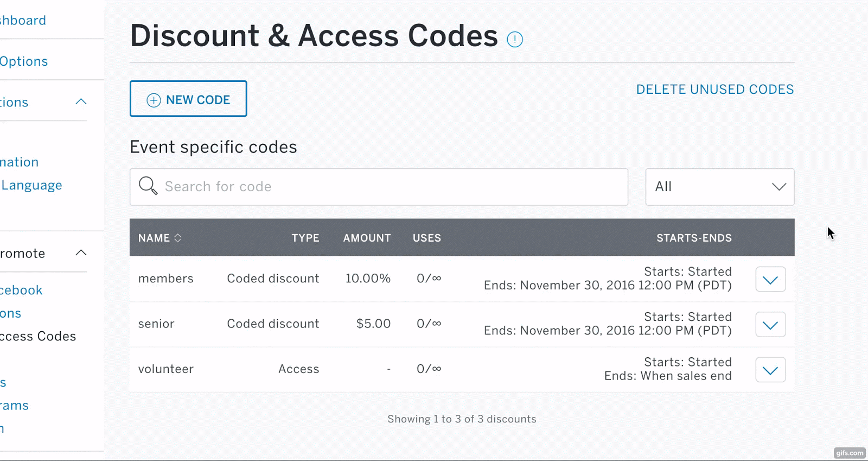
Task: Open the members row action dropdown
Action: (x=770, y=280)
